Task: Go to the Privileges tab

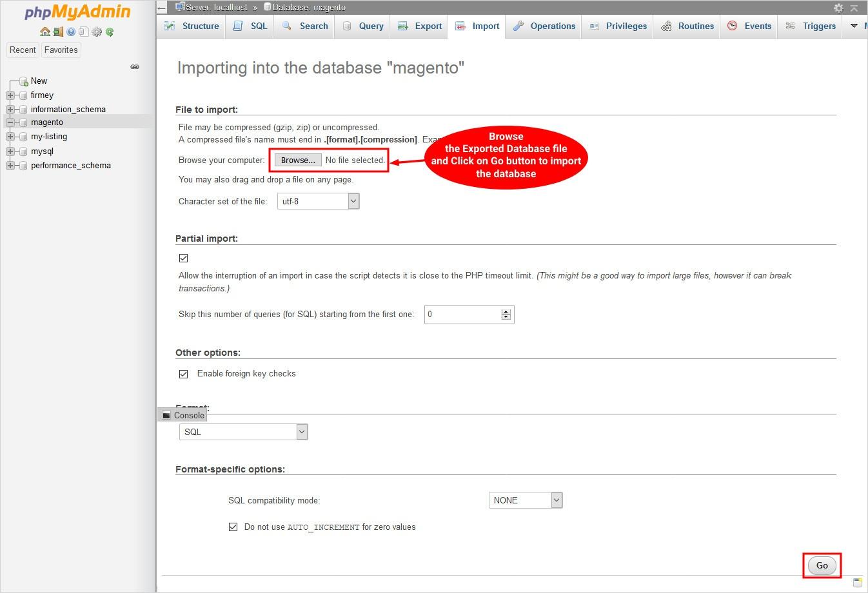Action: (x=618, y=26)
